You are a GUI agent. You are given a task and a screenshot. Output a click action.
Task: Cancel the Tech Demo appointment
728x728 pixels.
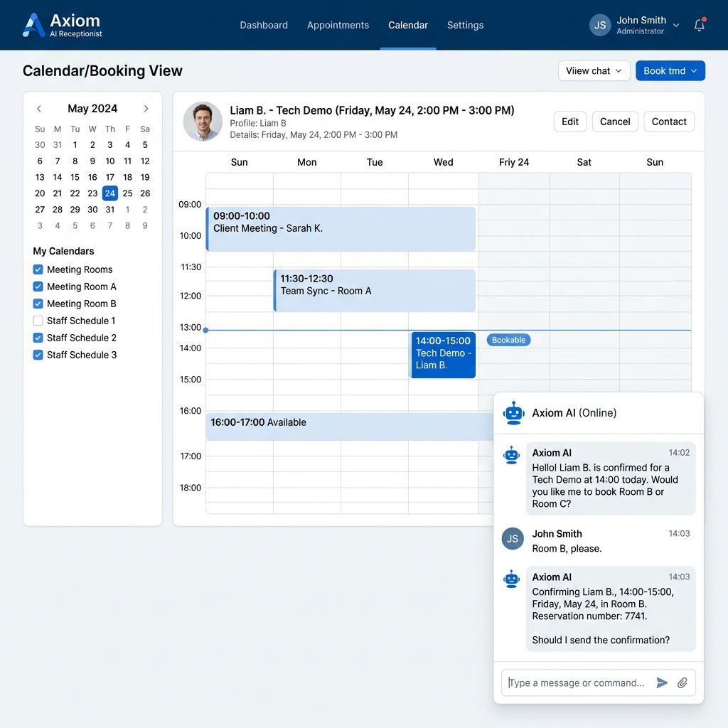point(615,122)
